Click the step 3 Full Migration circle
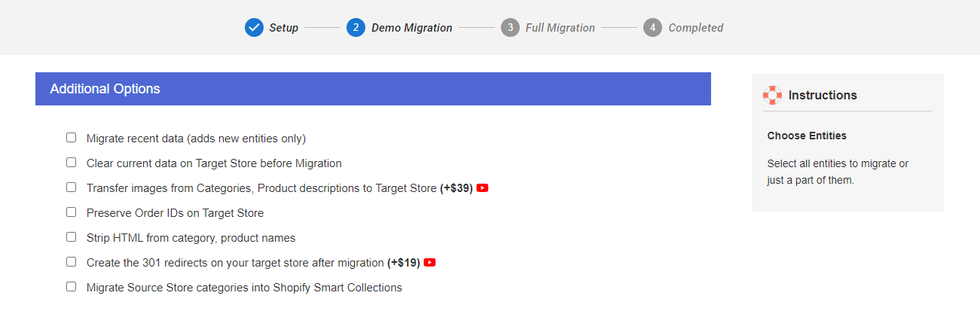 (x=510, y=28)
